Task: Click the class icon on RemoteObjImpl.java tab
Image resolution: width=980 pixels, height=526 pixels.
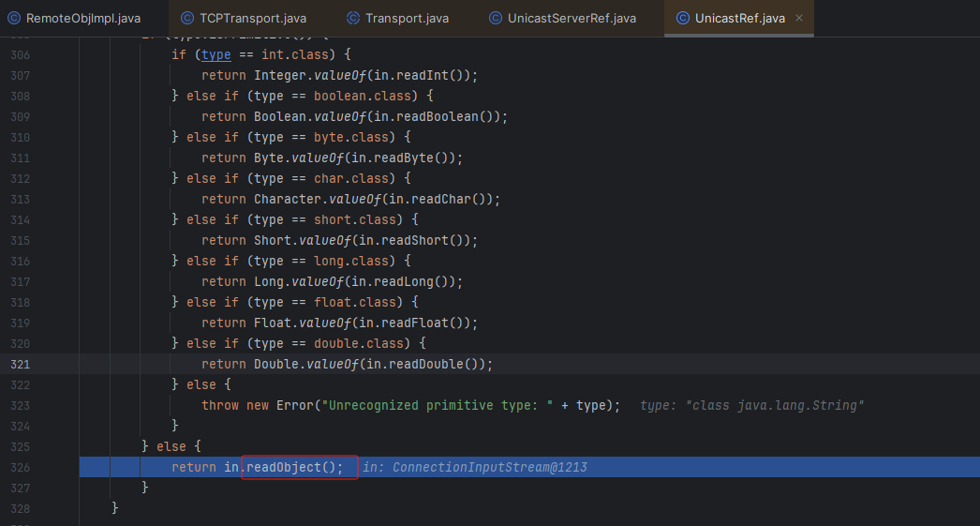Action: [14, 19]
